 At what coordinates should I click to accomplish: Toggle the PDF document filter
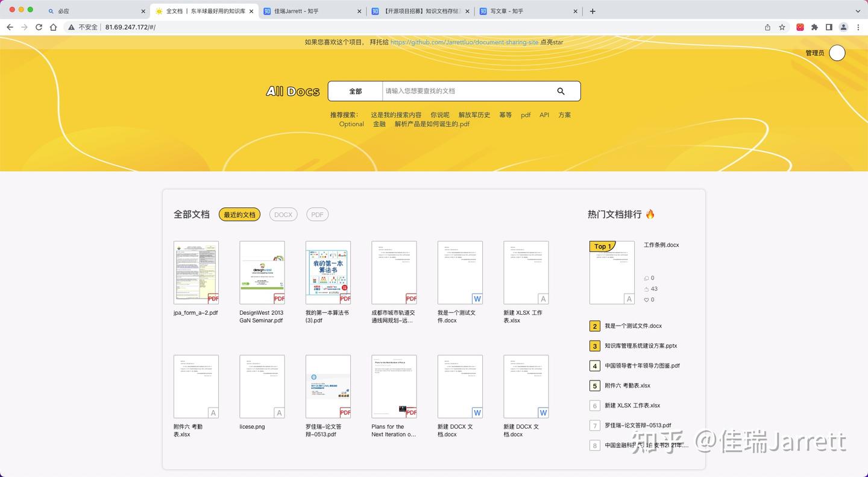tap(317, 214)
